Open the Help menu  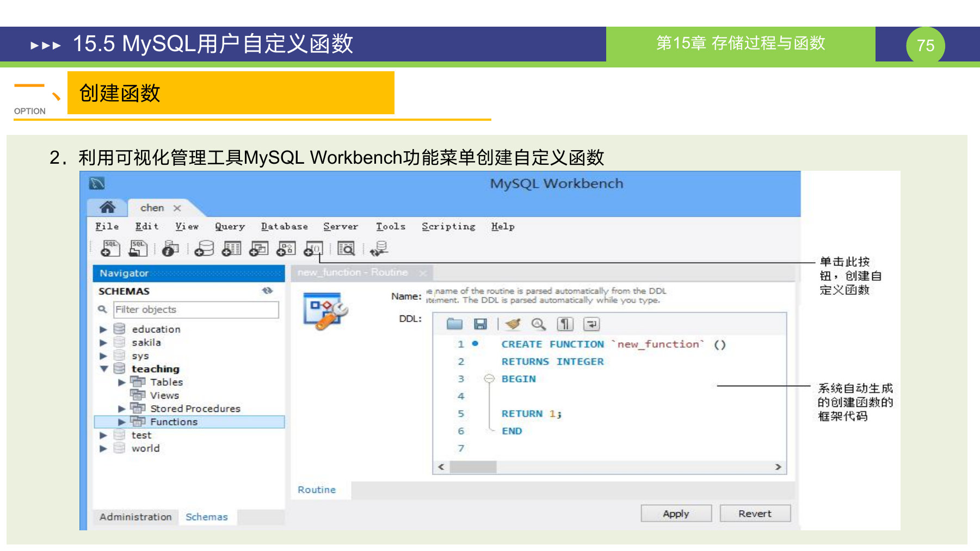click(503, 226)
